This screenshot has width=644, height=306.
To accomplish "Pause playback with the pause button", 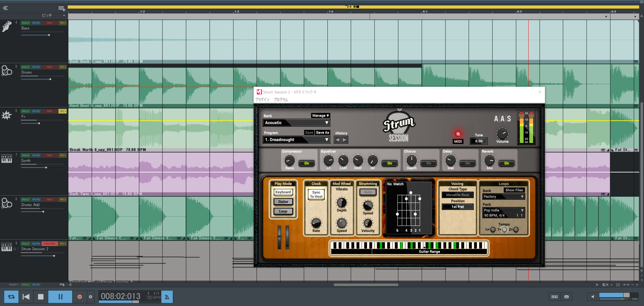I will tap(60, 297).
